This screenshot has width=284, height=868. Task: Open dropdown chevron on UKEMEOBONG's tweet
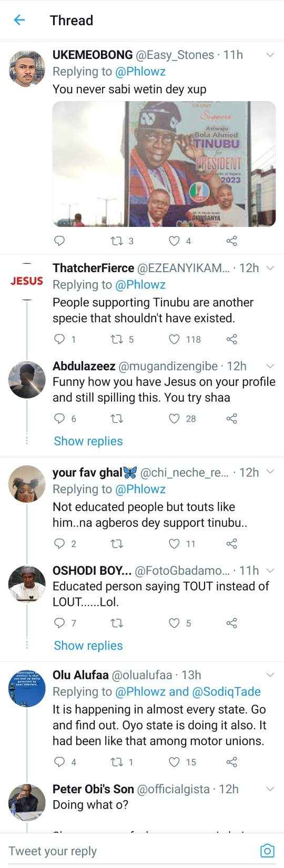[x=270, y=55]
